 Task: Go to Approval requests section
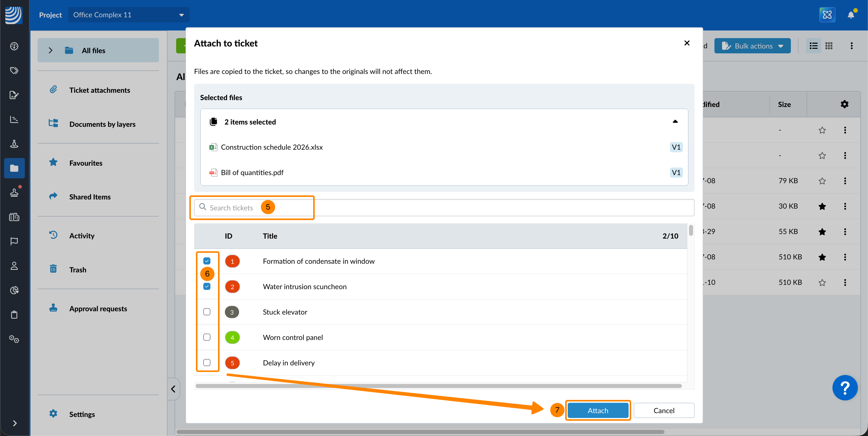(98, 308)
